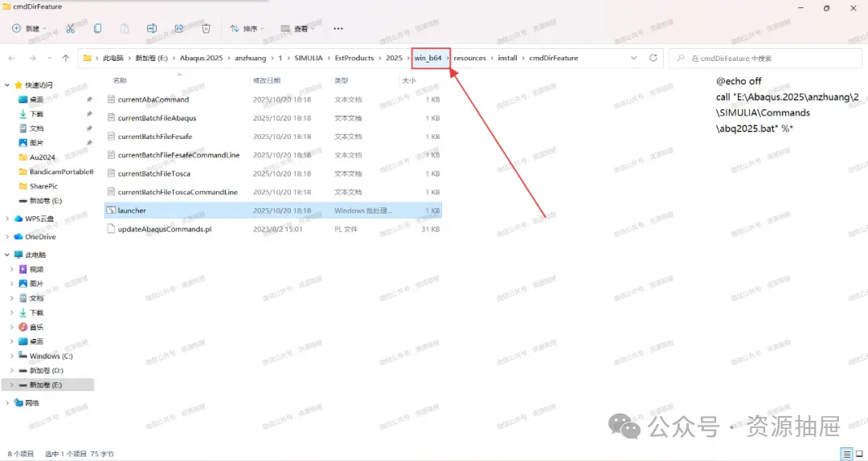Screen dimensions: 868x461
Task: Select OneDrive in the navigation pane
Action: click(40, 237)
